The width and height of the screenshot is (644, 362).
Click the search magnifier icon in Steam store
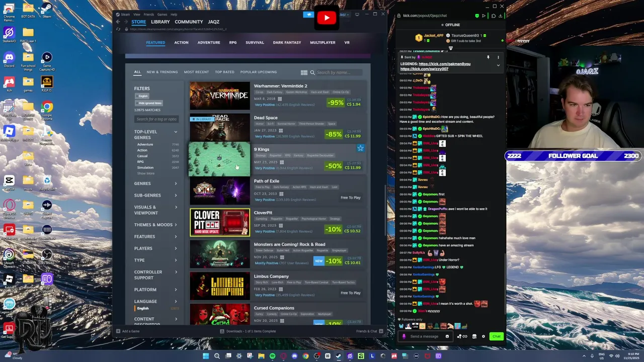(312, 72)
